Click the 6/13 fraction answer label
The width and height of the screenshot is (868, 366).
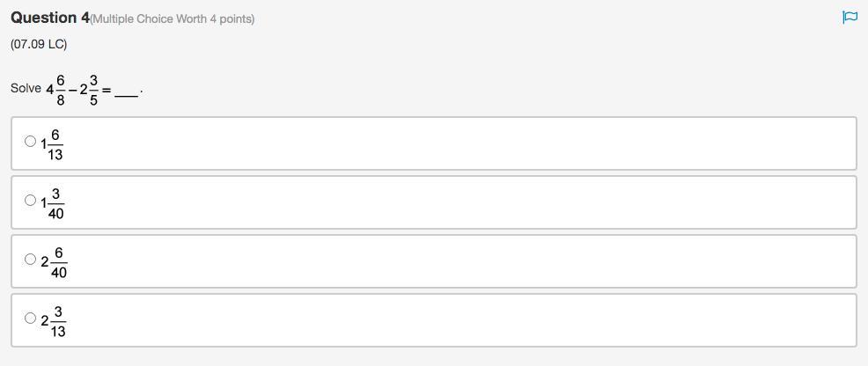[x=51, y=143]
